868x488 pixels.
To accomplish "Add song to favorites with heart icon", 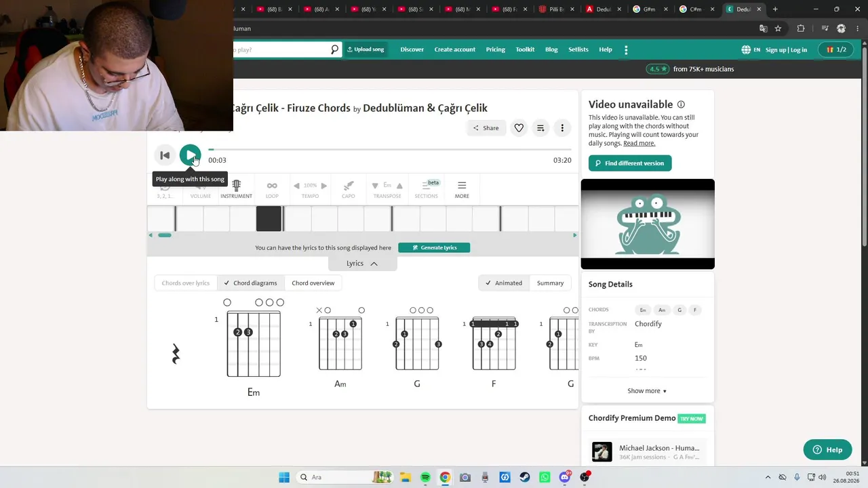I will (x=519, y=127).
